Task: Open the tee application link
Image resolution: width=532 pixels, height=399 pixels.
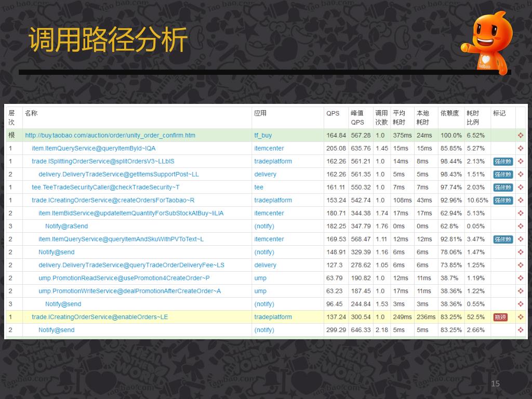Action: 259,187
